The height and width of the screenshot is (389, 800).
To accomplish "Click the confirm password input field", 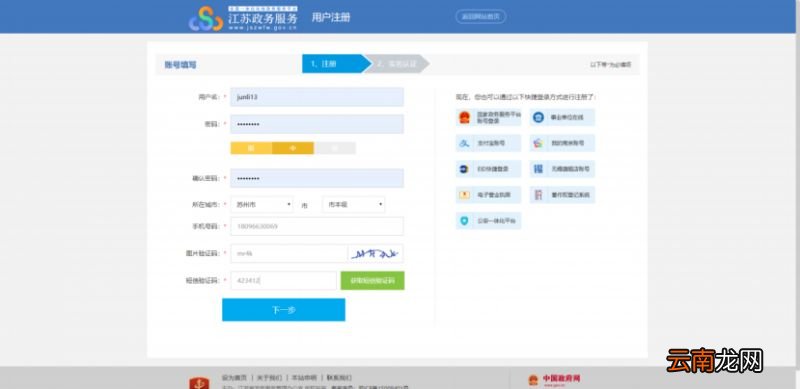I will [317, 178].
